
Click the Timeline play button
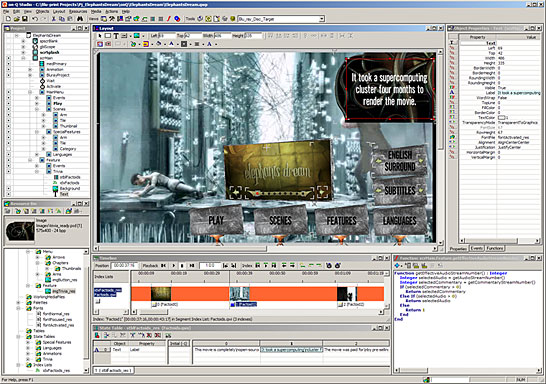[173, 266]
